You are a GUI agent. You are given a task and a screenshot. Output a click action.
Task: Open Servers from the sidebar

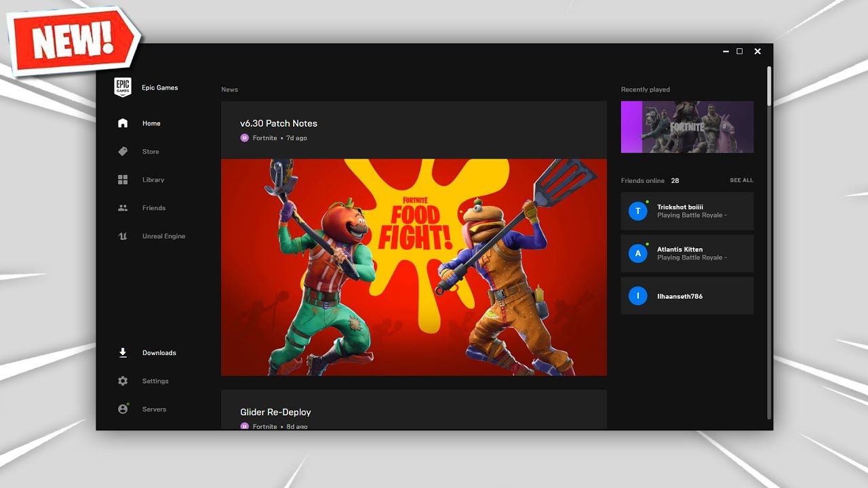point(154,409)
